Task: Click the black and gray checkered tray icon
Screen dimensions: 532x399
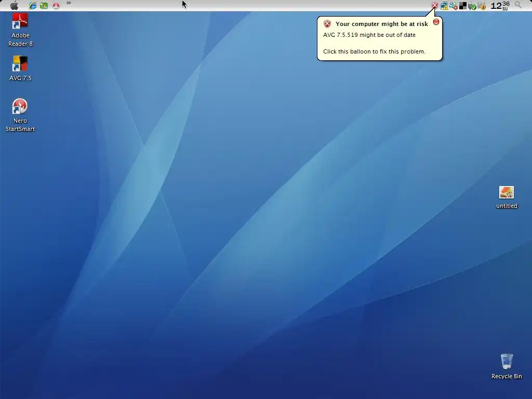Action: point(463,5)
